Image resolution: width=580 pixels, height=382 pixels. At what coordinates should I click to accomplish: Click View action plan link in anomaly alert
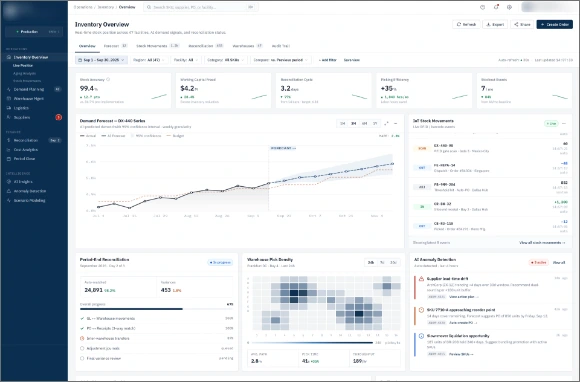pos(463,297)
